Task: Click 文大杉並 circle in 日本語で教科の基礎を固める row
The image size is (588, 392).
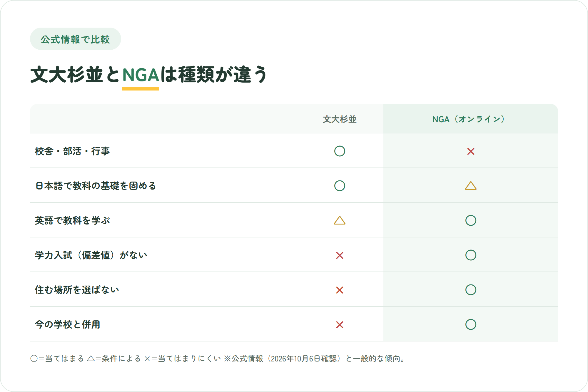Action: tap(340, 186)
